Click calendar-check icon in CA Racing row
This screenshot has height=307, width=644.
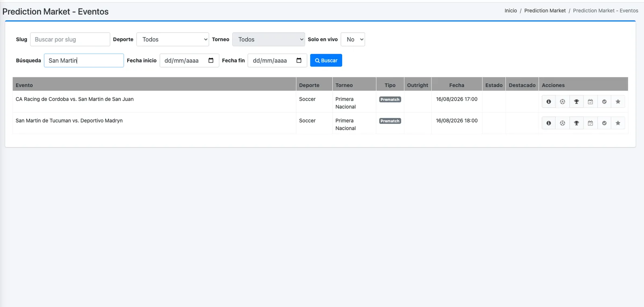(590, 102)
